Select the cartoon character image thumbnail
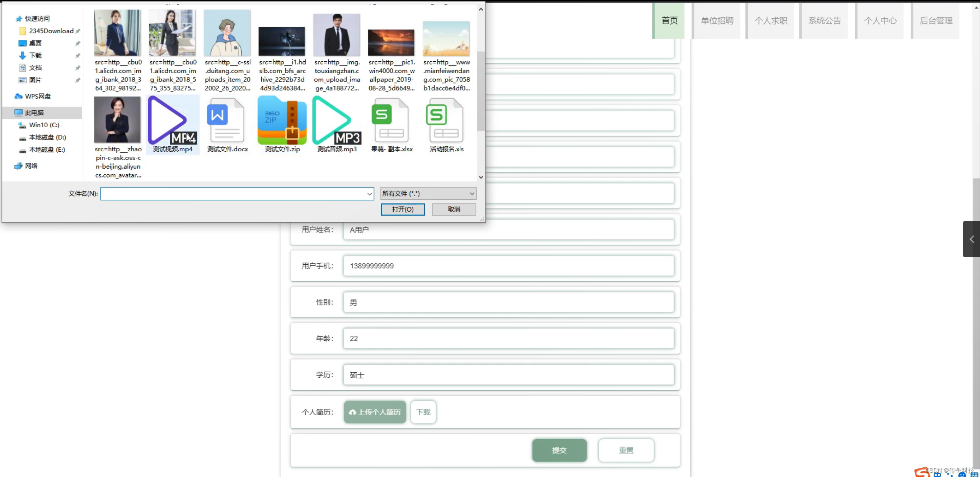This screenshot has width=980, height=477. click(x=227, y=33)
